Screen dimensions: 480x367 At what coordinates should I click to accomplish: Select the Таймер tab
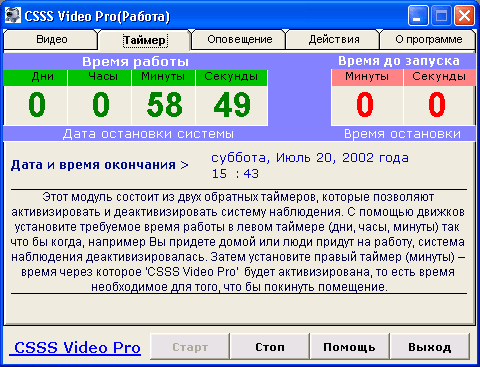145,40
